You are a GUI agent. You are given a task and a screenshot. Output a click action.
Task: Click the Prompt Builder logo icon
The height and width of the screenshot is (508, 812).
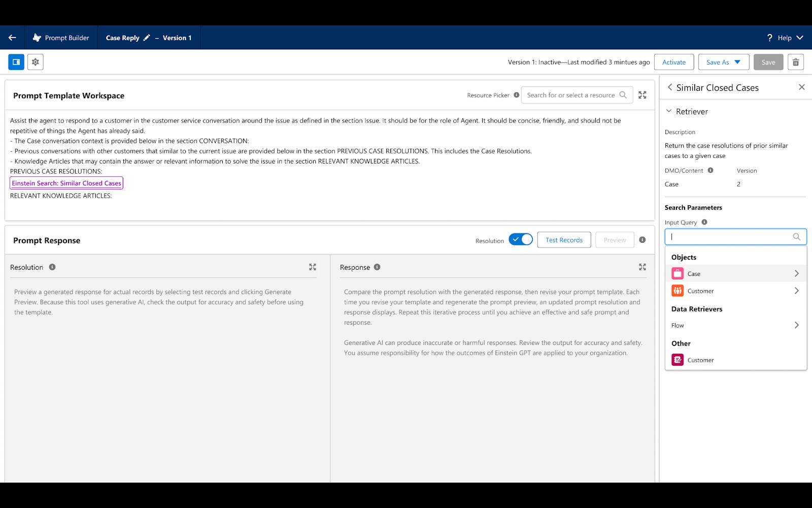coord(37,38)
